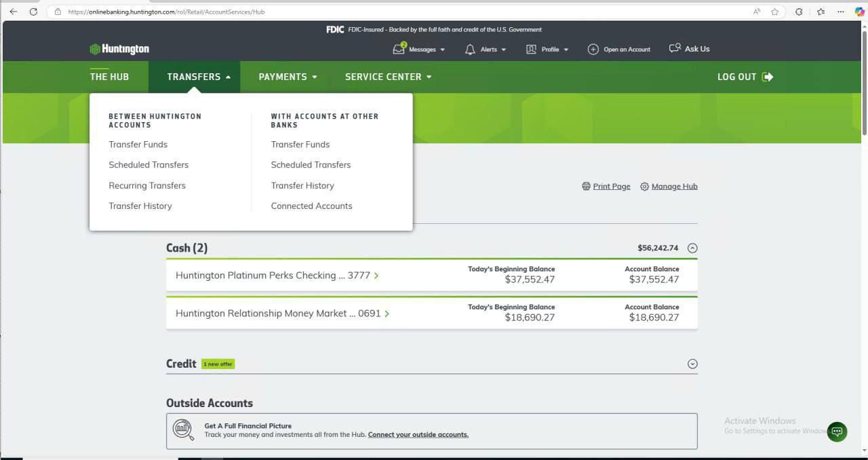Click the gear icon next to Manage Hub
The image size is (868, 460).
644,187
